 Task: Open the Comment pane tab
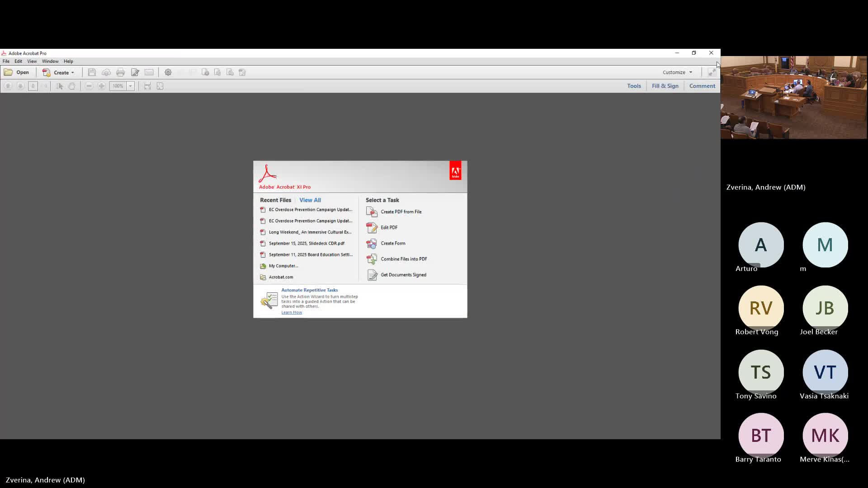702,86
